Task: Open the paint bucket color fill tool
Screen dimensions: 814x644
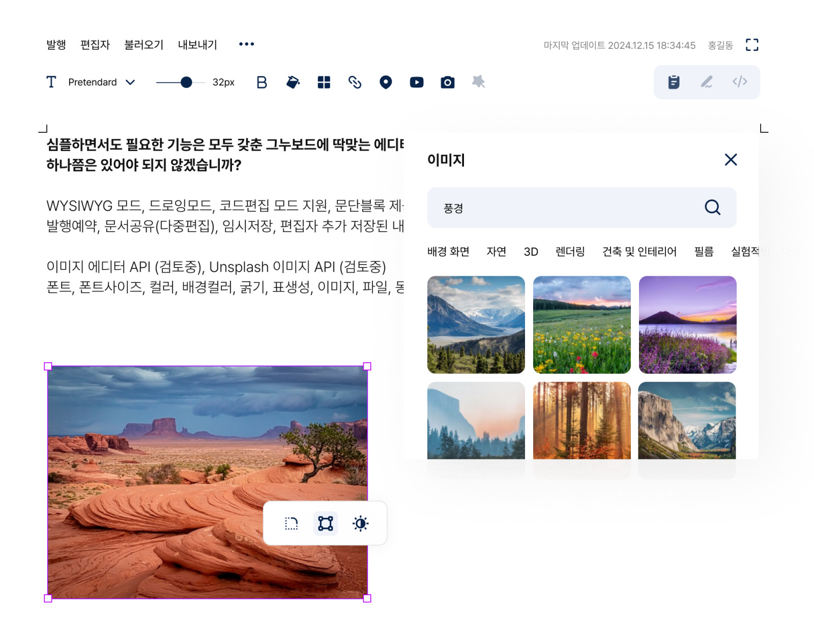Action: [x=293, y=82]
